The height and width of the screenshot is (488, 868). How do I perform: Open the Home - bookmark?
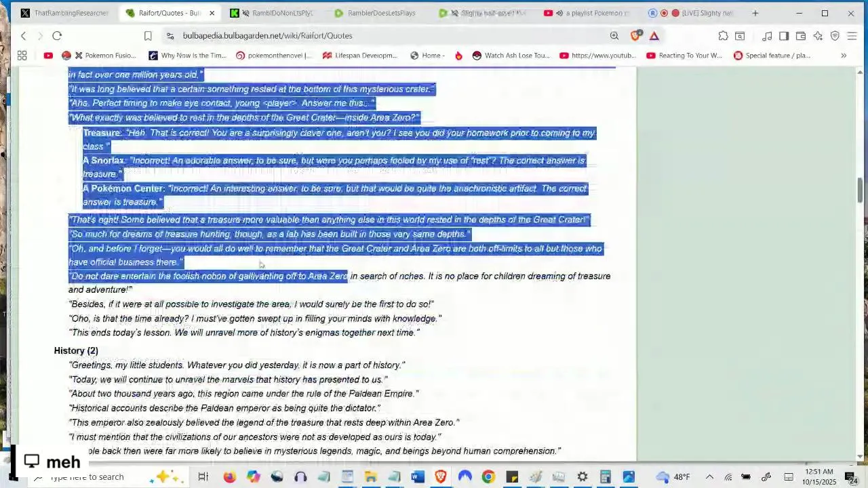tap(427, 56)
